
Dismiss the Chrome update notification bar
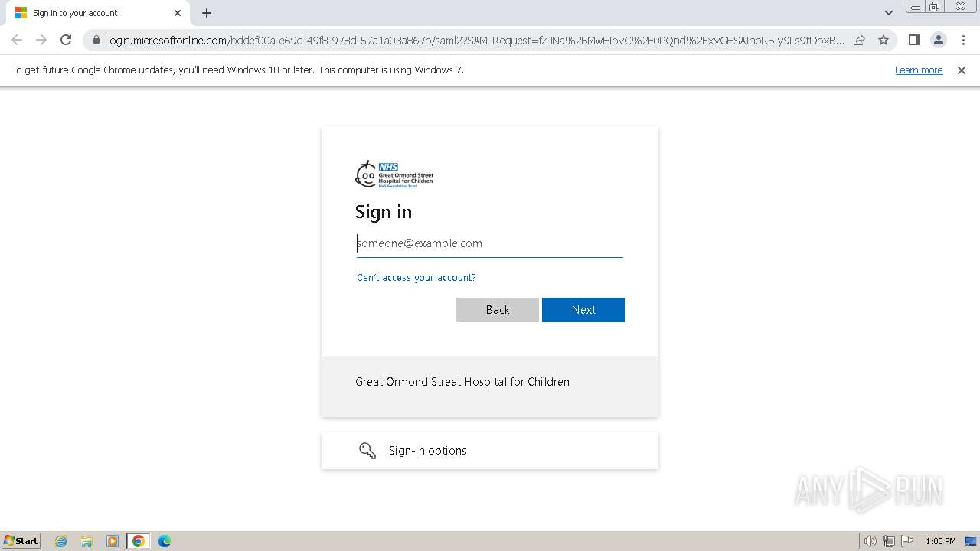pyautogui.click(x=962, y=70)
